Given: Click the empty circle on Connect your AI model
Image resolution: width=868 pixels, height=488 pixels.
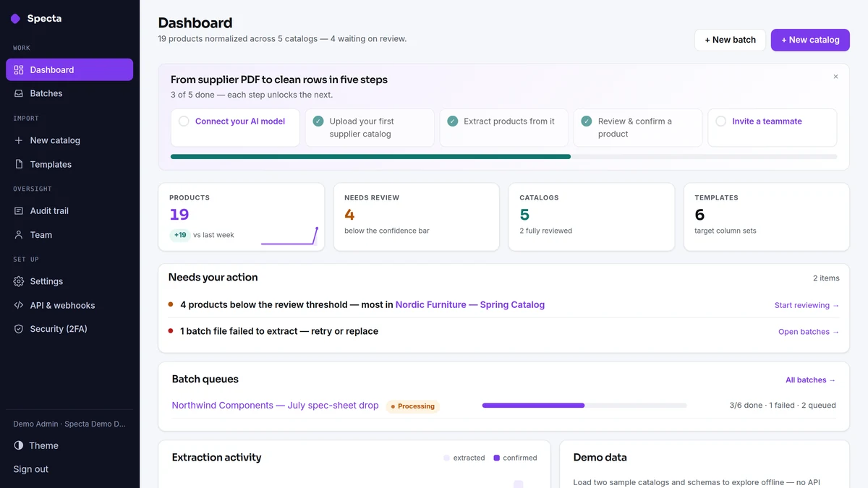Looking at the screenshot, I should [x=184, y=121].
